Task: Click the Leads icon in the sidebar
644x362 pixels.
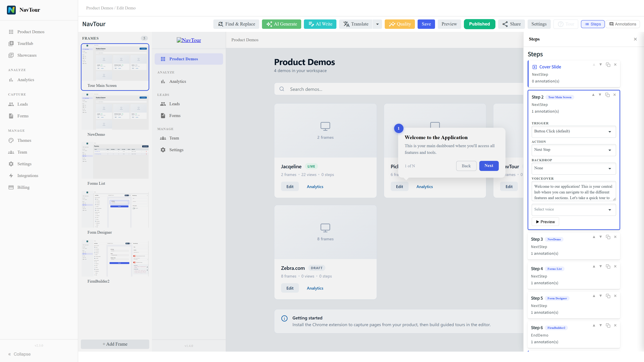Action: [x=11, y=104]
